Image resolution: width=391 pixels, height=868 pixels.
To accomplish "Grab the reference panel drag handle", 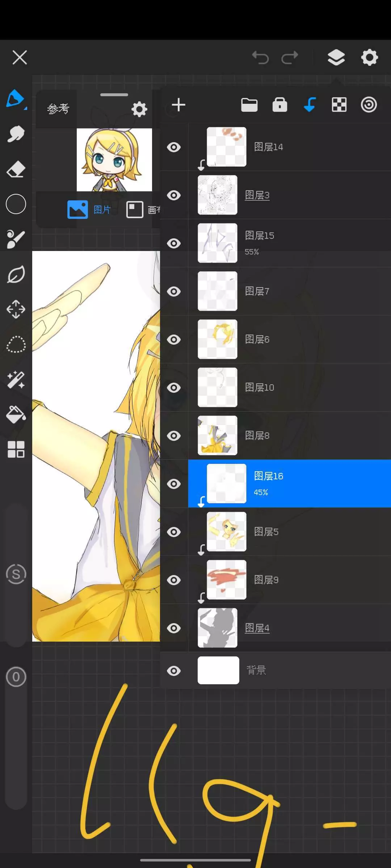I will tap(114, 95).
